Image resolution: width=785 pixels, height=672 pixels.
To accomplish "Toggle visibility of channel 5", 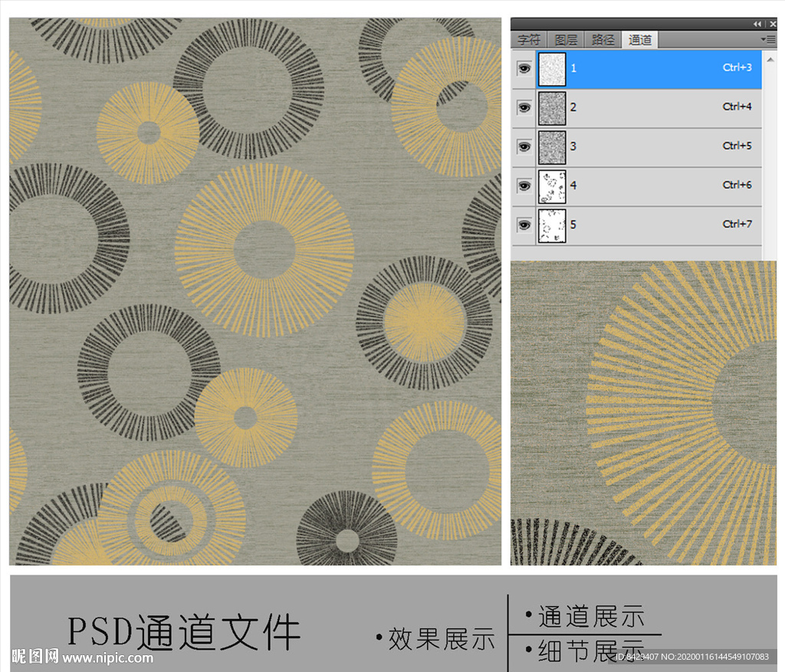I will tap(524, 225).
